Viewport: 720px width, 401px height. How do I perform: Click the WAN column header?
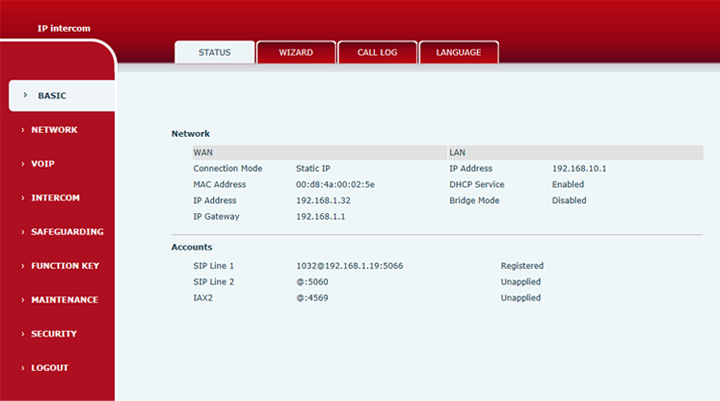click(203, 152)
